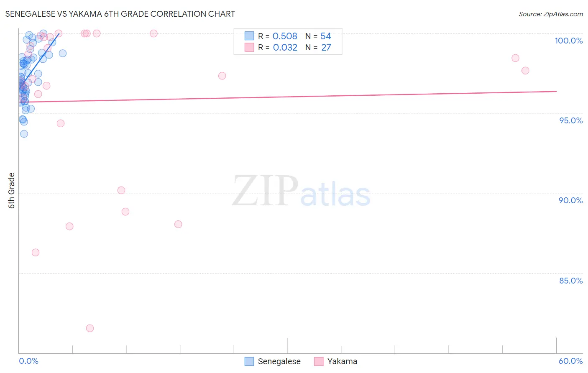This screenshot has width=588, height=373.
Task: Select the pink data point near 86%
Action: 36,253
